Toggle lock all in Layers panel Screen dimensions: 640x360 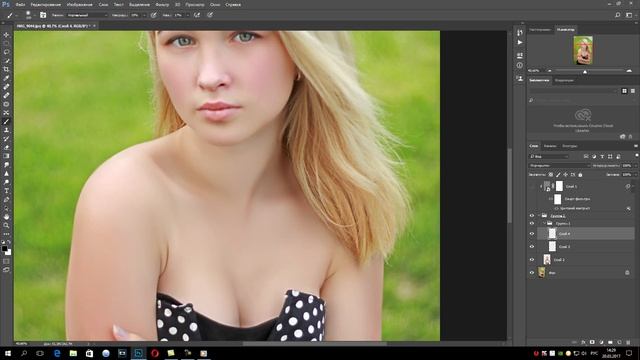pos(580,175)
